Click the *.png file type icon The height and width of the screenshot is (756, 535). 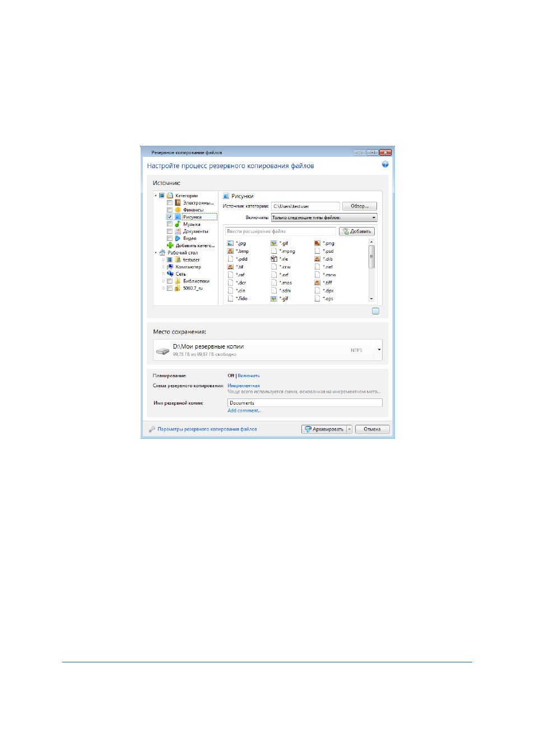coord(317,243)
